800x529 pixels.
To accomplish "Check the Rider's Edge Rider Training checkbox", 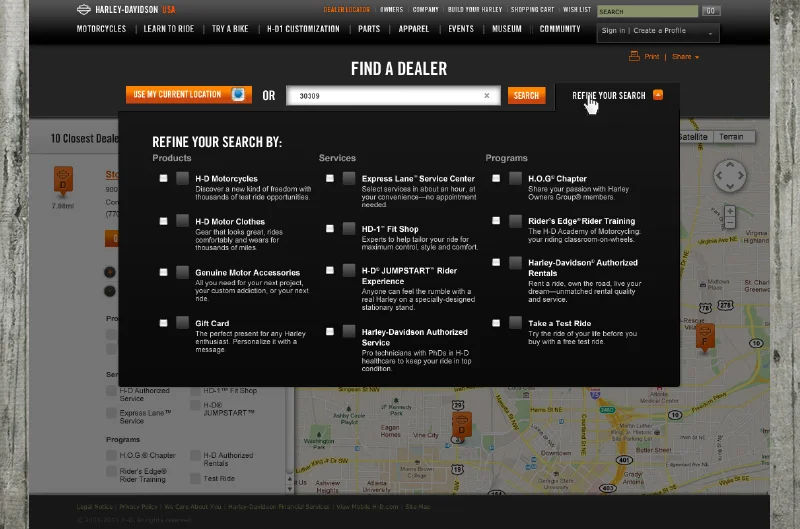I will [x=496, y=220].
